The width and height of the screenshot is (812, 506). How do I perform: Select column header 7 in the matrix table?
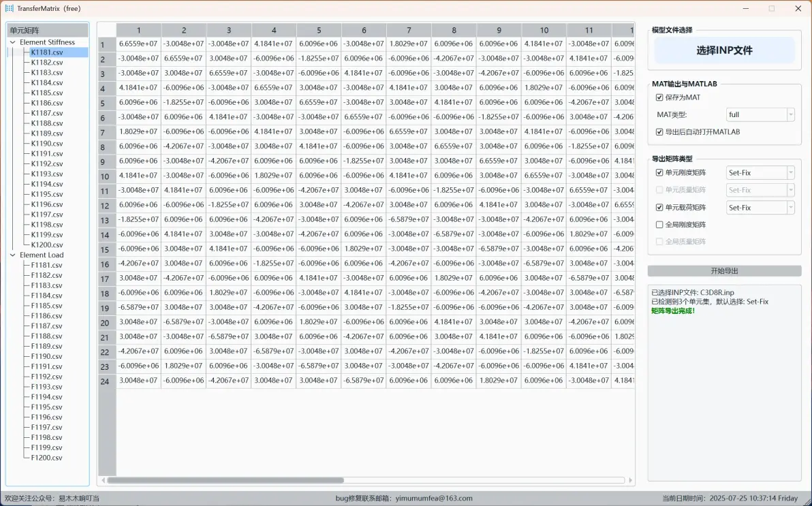[x=409, y=31]
